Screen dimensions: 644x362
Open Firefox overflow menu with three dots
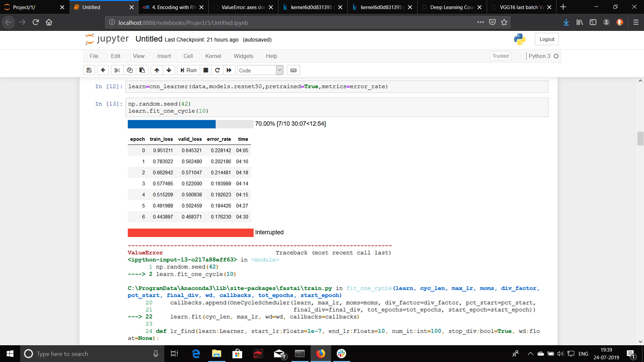point(480,22)
